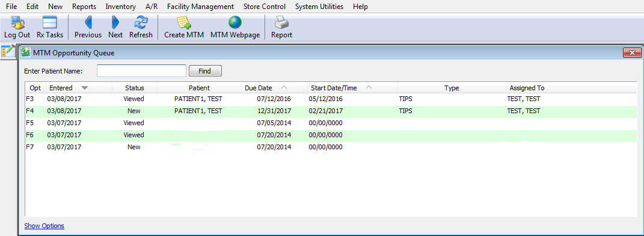Viewport: 644px width, 236px height.
Task: Click the Type column header
Action: click(x=452, y=87)
